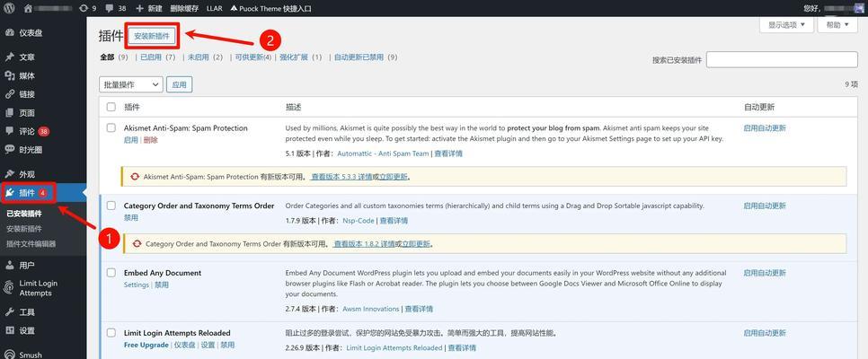Open 页面 pages icon in sidebar
The width and height of the screenshot is (868, 359).
pyautogui.click(x=9, y=113)
